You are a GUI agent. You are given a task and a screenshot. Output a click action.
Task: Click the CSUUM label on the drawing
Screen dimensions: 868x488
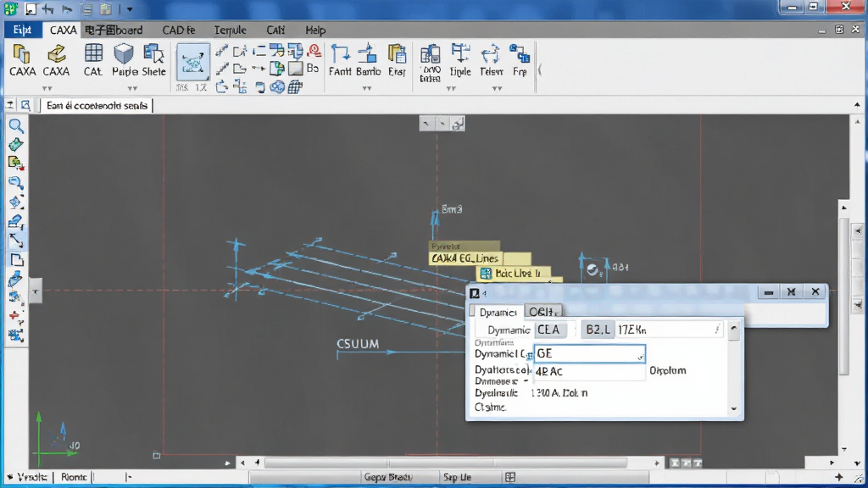[358, 344]
